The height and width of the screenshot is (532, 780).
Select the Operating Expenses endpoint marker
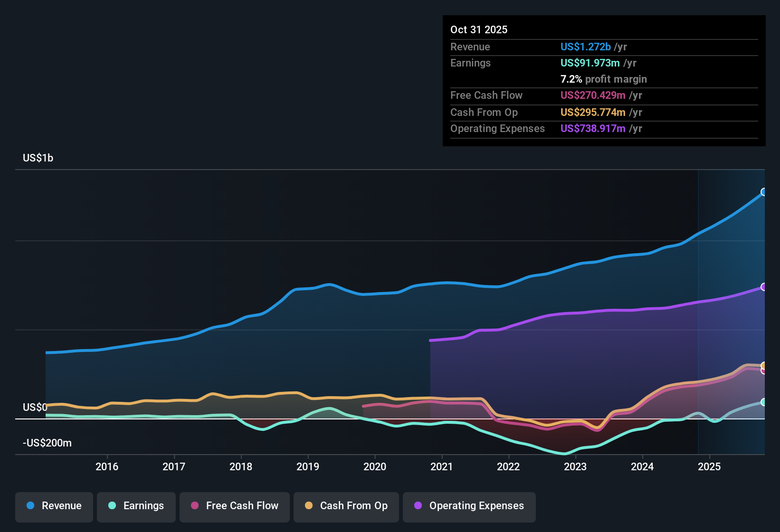pyautogui.click(x=764, y=286)
